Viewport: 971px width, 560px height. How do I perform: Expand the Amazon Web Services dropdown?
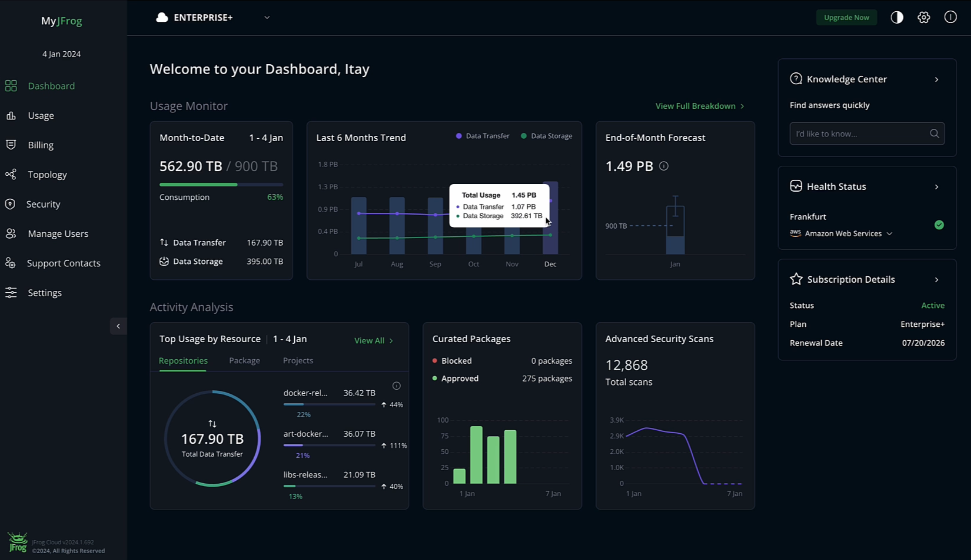pyautogui.click(x=889, y=234)
